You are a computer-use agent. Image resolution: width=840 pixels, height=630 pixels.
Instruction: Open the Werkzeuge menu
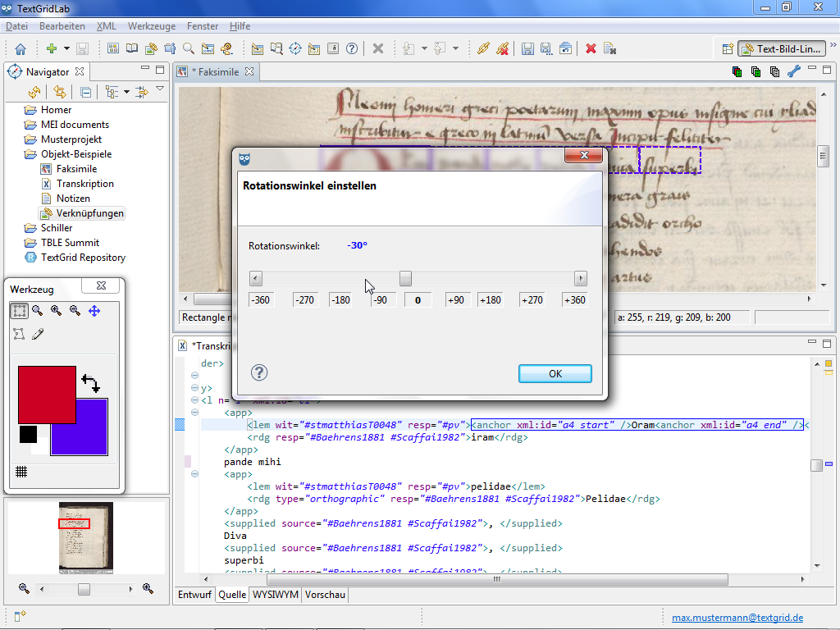point(152,26)
